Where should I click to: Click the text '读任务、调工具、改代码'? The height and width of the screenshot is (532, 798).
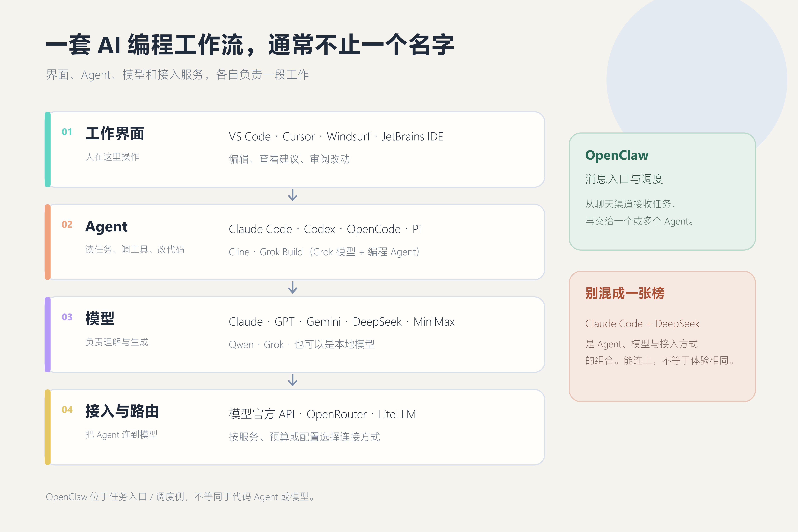(135, 249)
